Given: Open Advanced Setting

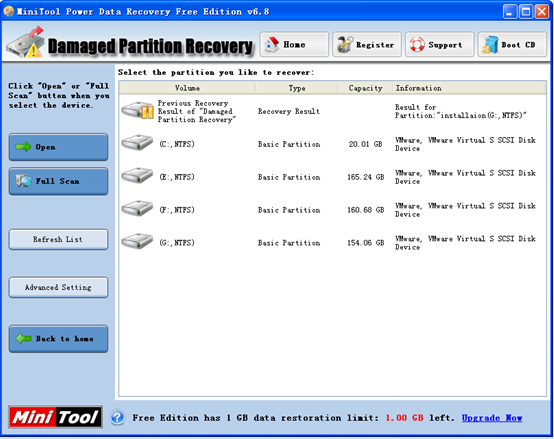Looking at the screenshot, I should tap(58, 287).
